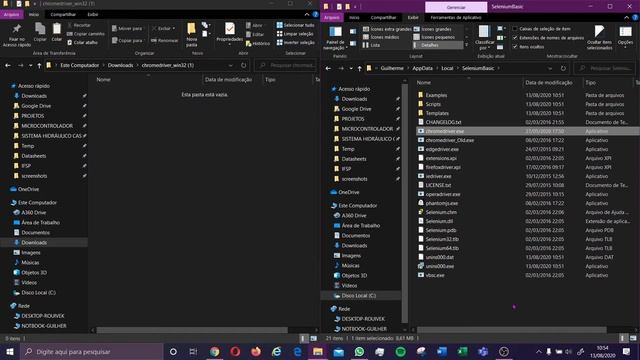
Task: Click Limpar seleção in left window
Action: [295, 34]
